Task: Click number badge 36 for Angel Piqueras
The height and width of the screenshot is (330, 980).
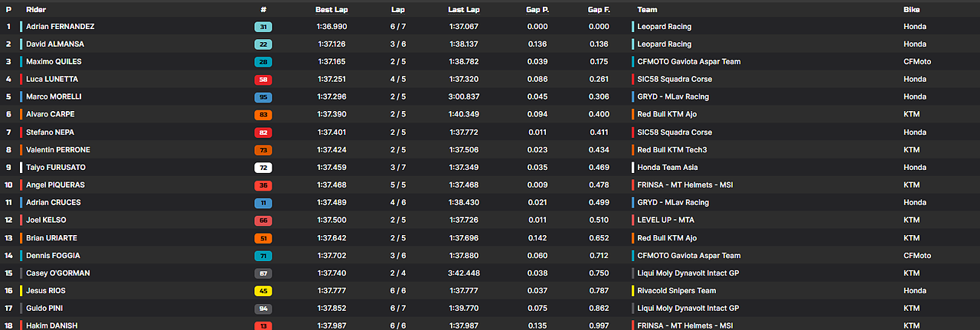Action: [263, 185]
